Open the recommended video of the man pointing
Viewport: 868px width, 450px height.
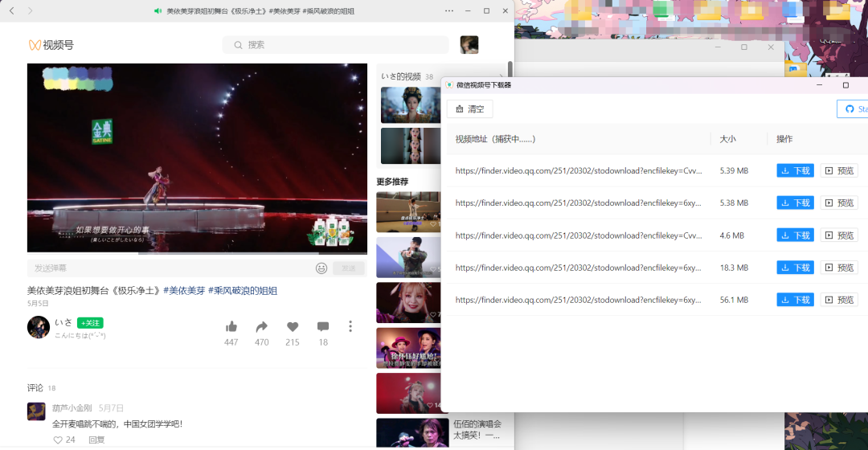[x=408, y=257]
